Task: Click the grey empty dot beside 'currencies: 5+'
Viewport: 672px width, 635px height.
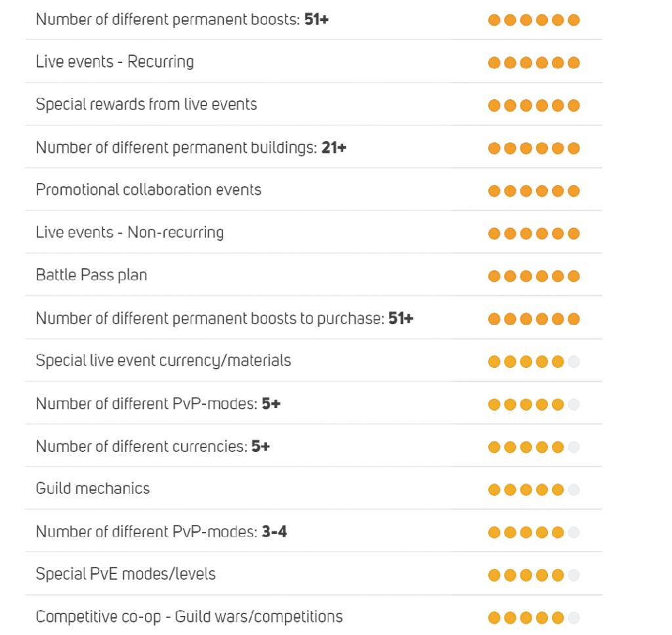Action: coord(574,447)
